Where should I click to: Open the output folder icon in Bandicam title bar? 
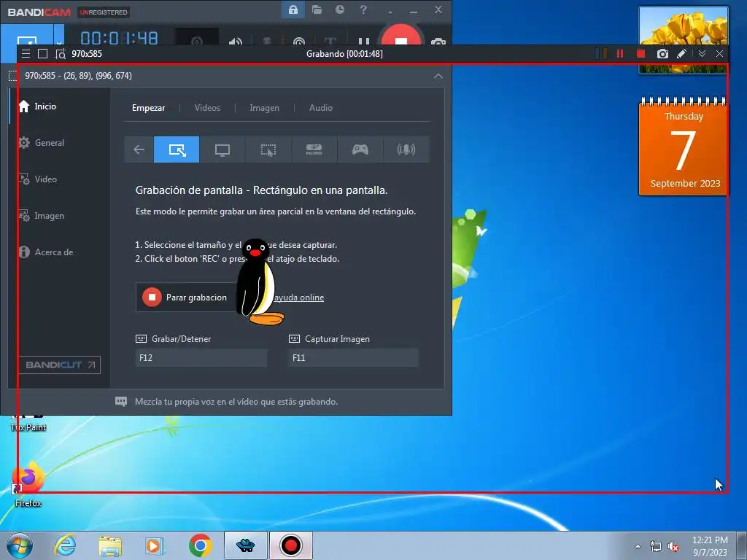click(317, 10)
